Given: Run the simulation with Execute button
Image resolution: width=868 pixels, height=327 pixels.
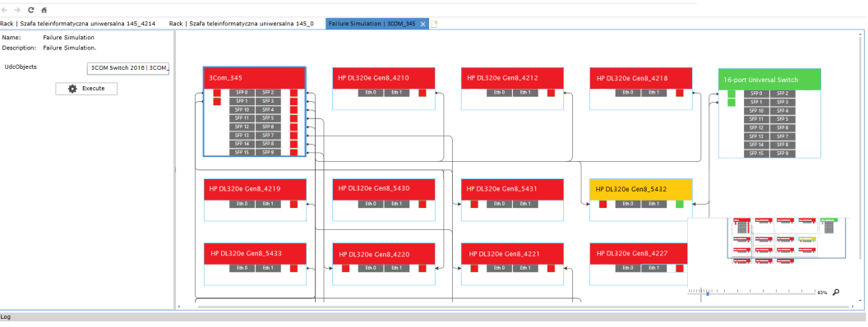Looking at the screenshot, I should tap(86, 89).
